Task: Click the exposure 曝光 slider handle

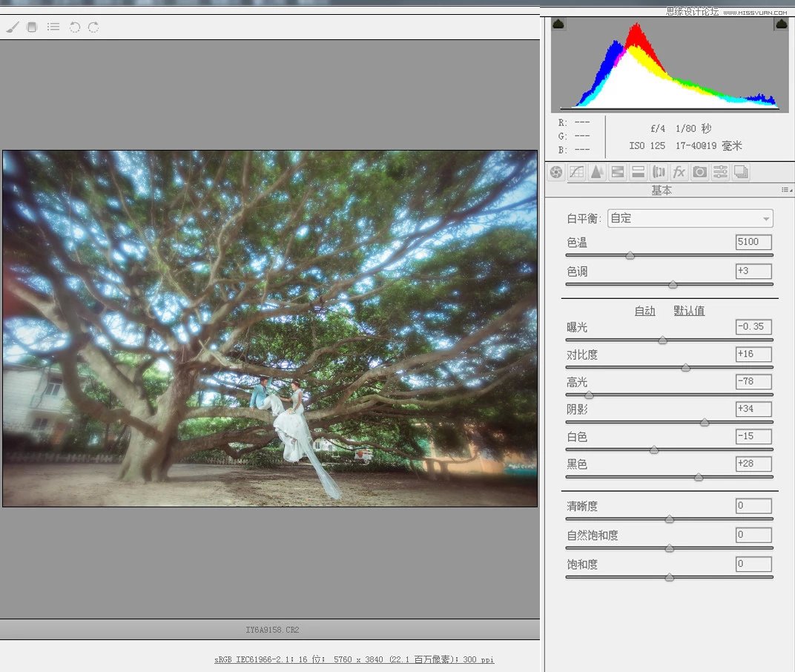Action: tap(662, 340)
